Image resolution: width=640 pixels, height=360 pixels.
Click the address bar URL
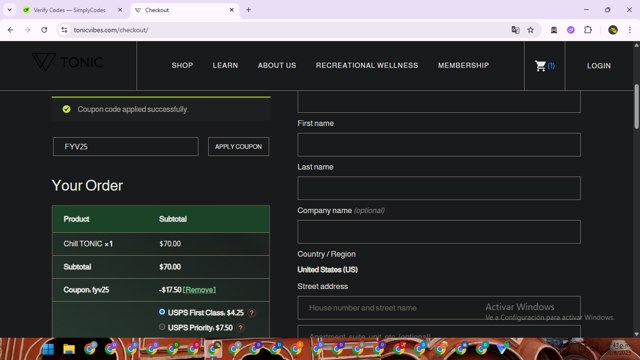[111, 30]
